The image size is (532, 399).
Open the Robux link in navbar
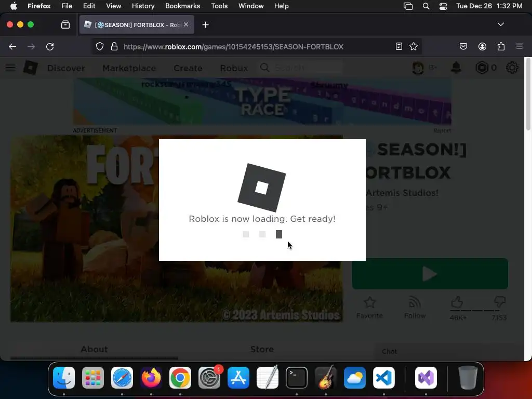[234, 68]
